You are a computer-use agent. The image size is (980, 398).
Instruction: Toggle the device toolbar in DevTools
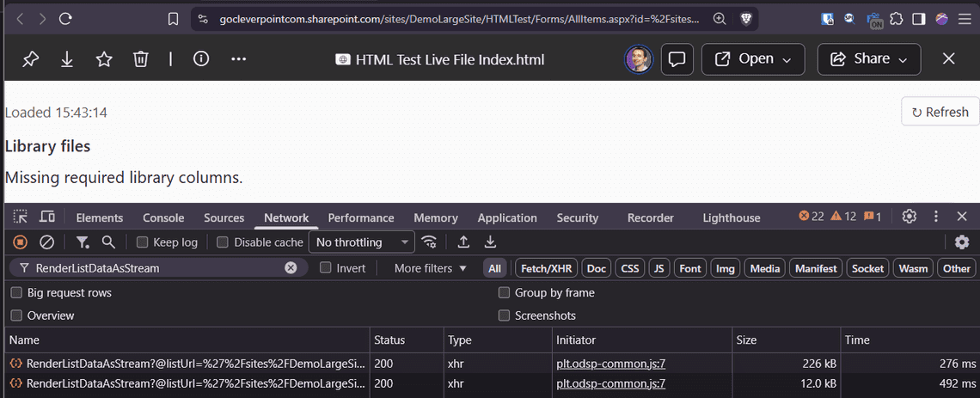pyautogui.click(x=47, y=217)
